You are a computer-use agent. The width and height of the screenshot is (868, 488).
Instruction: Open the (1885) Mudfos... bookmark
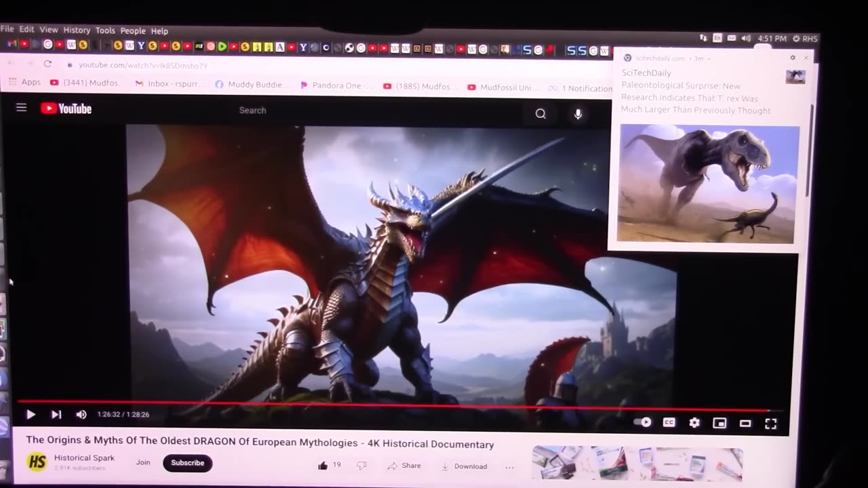pos(420,87)
